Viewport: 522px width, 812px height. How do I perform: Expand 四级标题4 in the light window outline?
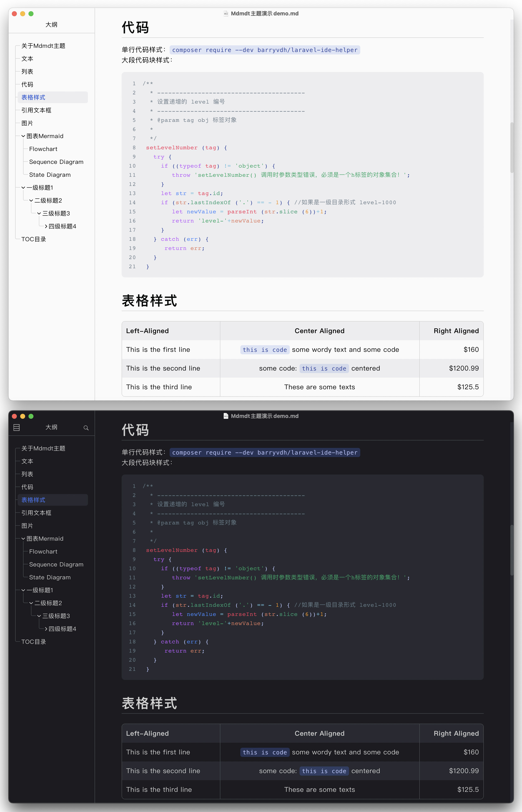46,226
